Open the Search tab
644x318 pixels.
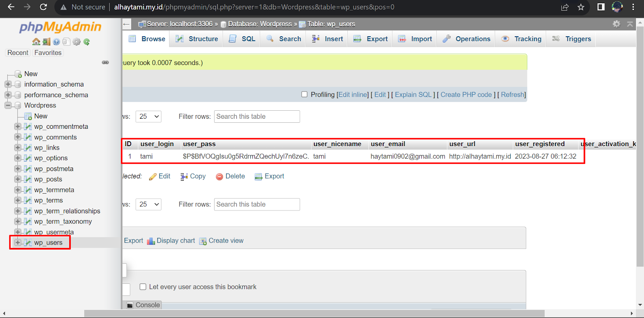[284, 39]
